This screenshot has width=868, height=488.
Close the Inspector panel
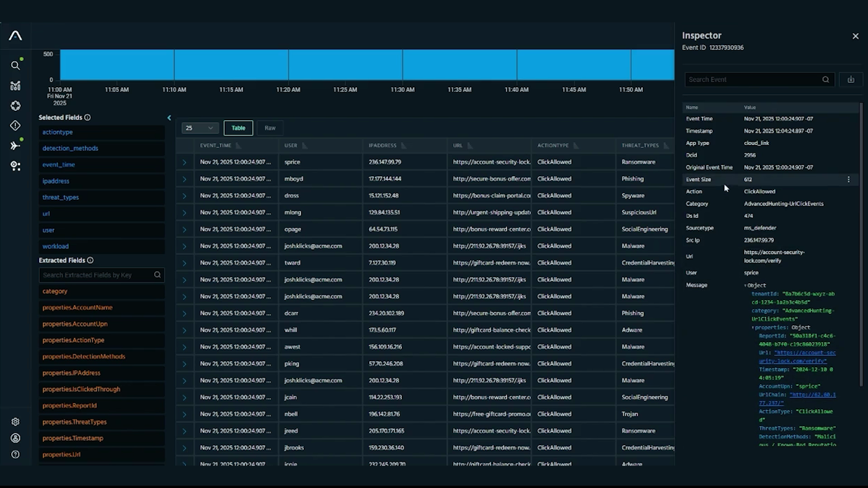(x=855, y=36)
